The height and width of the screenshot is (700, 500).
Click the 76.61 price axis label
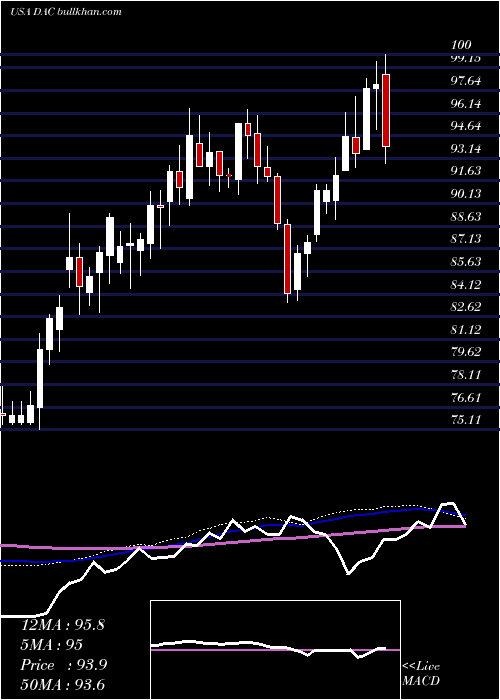point(466,397)
